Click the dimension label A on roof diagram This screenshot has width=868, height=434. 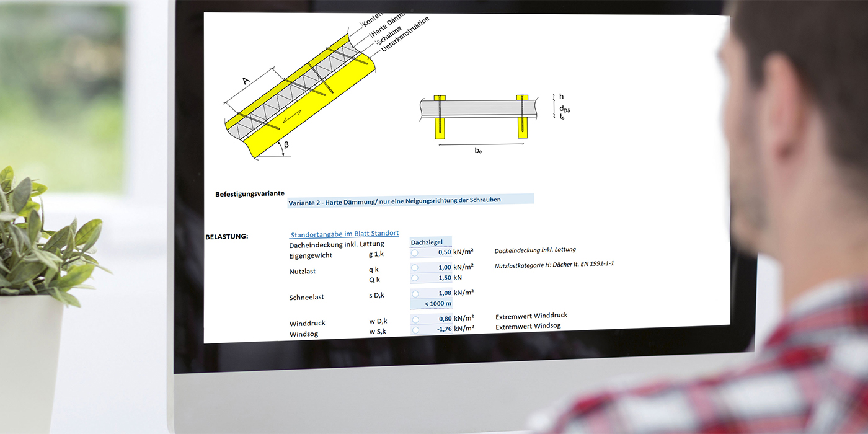pos(247,81)
